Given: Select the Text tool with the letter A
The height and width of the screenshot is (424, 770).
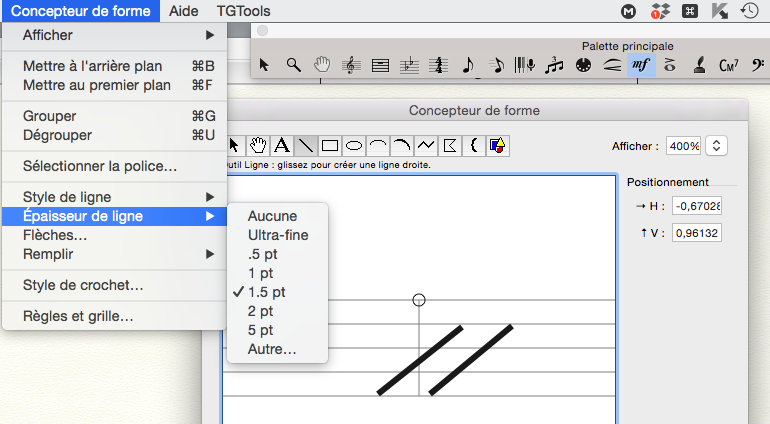Looking at the screenshot, I should pos(282,146).
